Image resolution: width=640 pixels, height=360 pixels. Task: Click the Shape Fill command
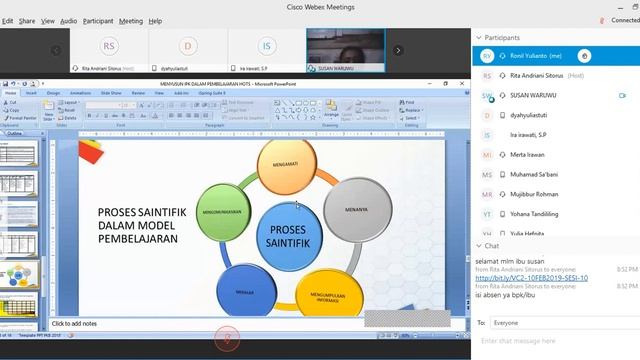click(x=369, y=102)
